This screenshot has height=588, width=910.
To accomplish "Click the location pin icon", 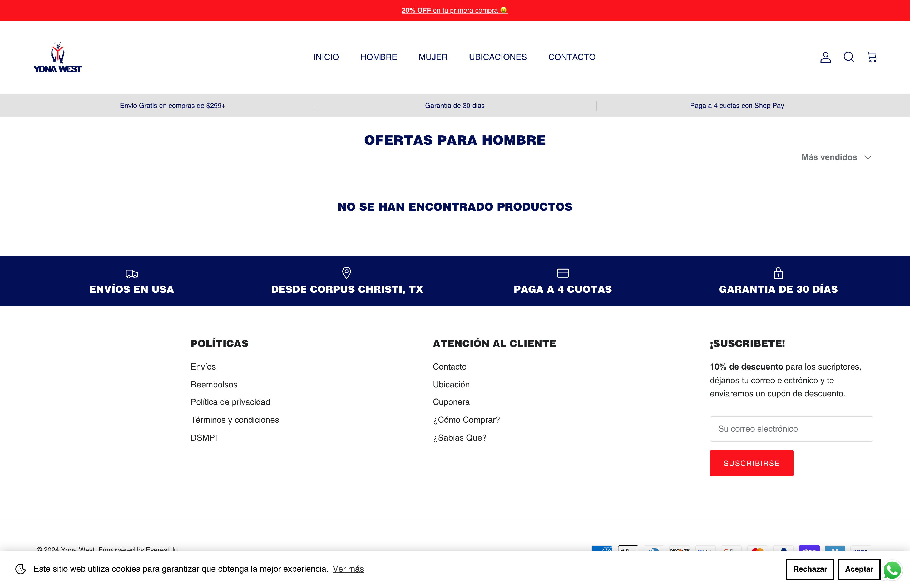I will pyautogui.click(x=346, y=273).
